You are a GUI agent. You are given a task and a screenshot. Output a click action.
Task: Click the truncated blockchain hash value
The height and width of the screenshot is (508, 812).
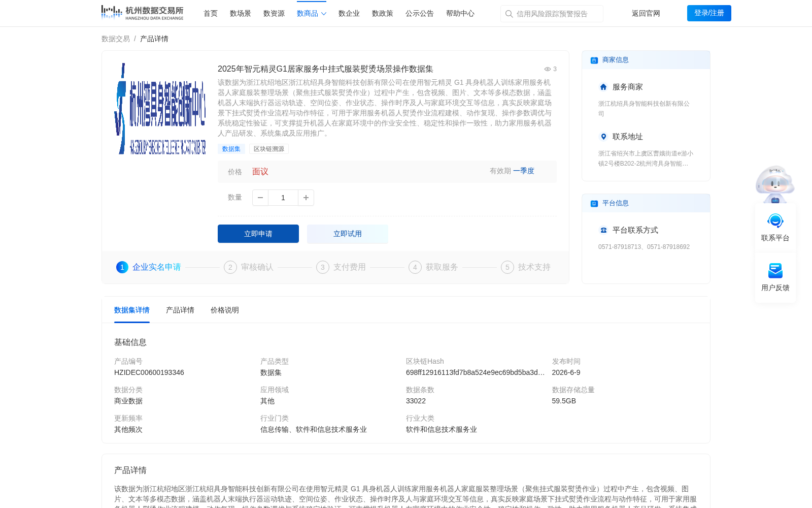(476, 372)
